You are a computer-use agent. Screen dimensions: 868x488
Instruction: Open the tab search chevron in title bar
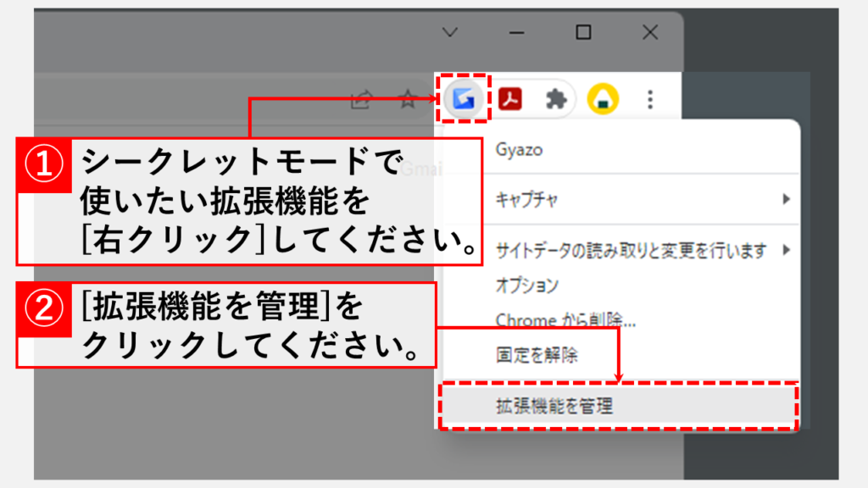(x=449, y=32)
